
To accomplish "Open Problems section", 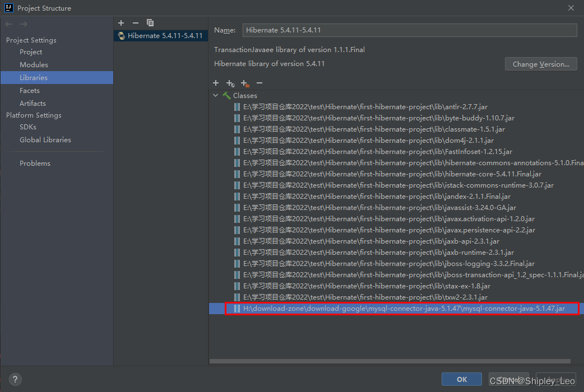I will 35,164.
